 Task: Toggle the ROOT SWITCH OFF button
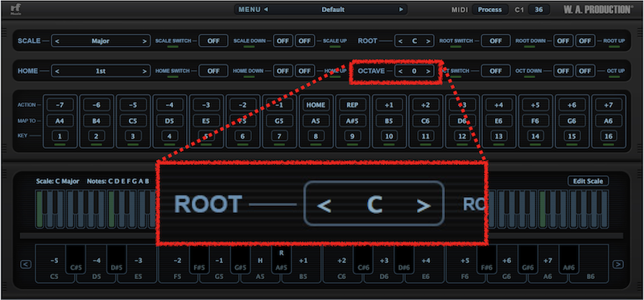click(x=496, y=41)
